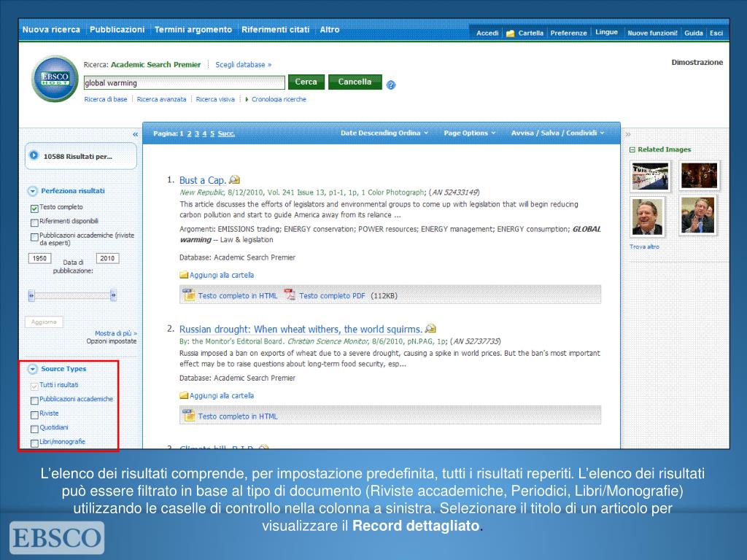Click the publication date slider track
This screenshot has width=747, height=560.
(x=72, y=295)
